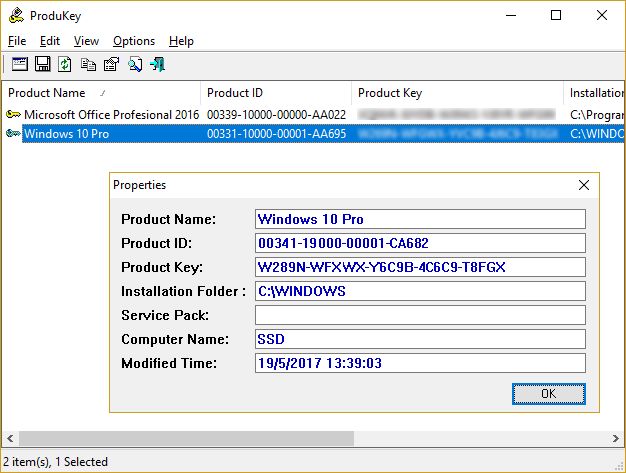Click into the Product Name field
This screenshot has height=473, width=626.
[x=420, y=219]
